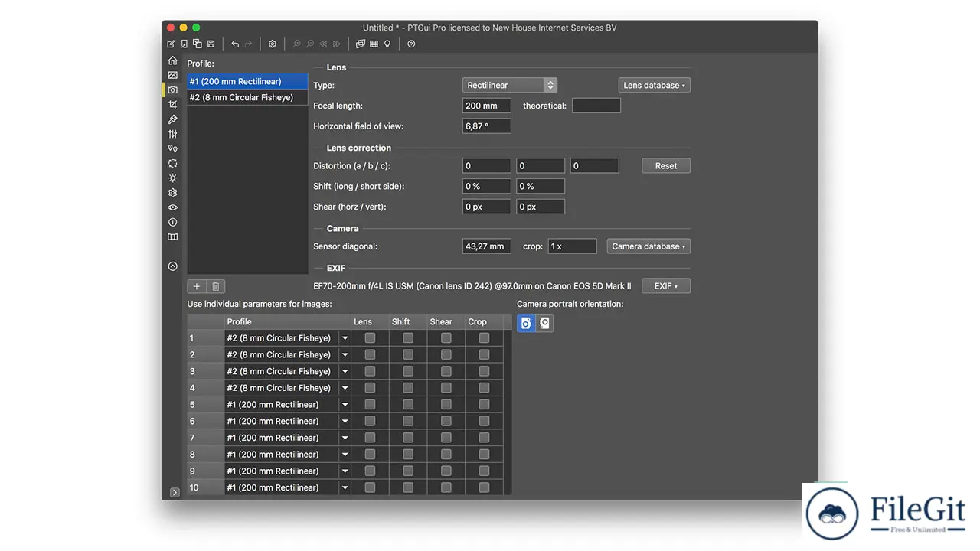Open the control point table icon
This screenshot has height=551, width=980.
[x=374, y=44]
